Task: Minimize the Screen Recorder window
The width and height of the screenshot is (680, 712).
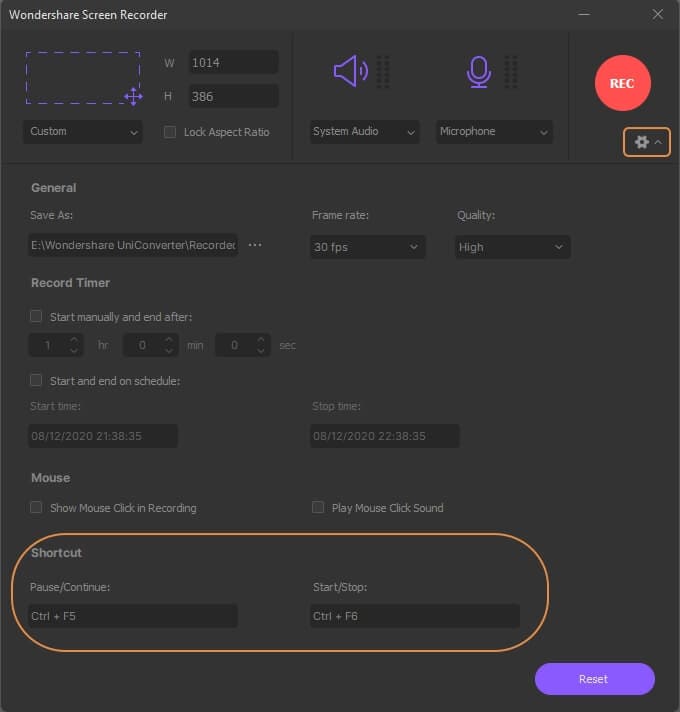Action: [584, 15]
